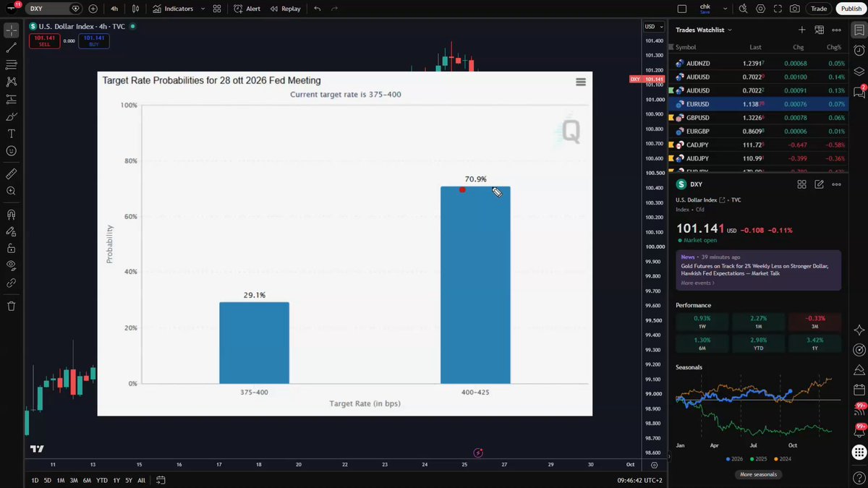Select the 1D date range tab

coord(35,480)
